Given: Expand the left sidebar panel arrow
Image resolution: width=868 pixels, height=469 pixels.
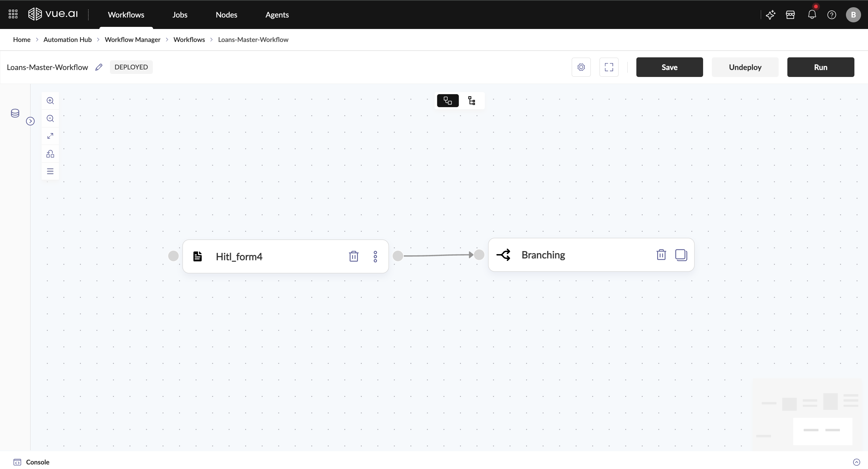Looking at the screenshot, I should [30, 121].
